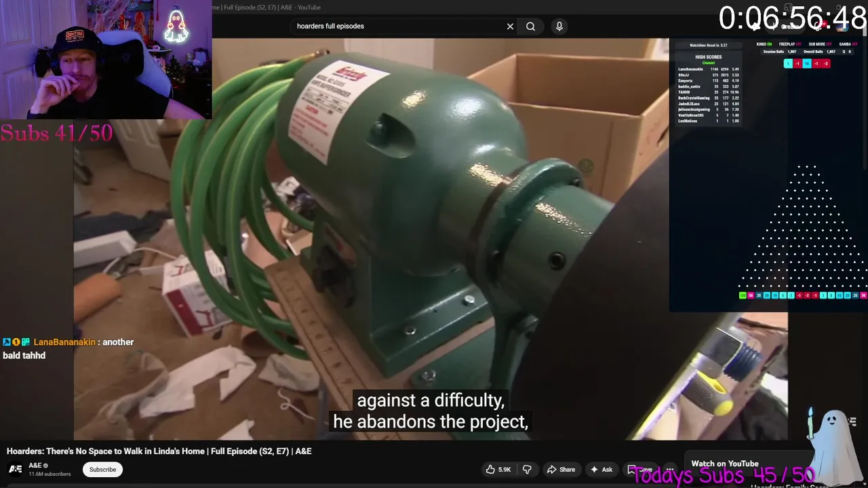Like the video with thumbs up

[498, 470]
